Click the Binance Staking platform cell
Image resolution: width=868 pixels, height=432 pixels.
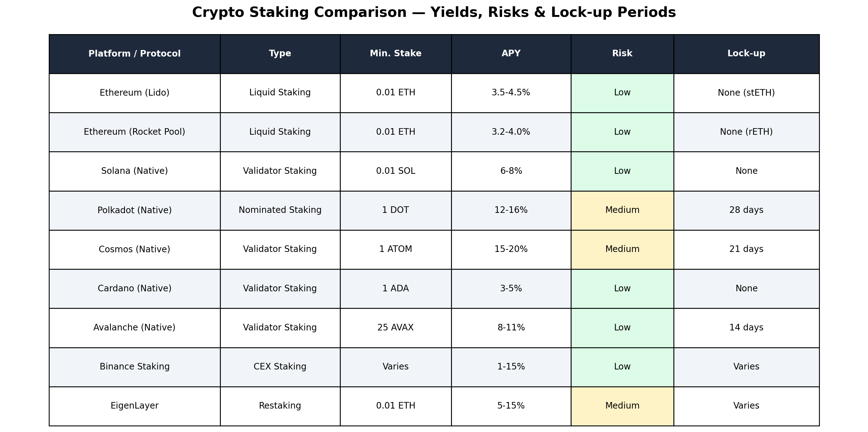click(x=134, y=367)
